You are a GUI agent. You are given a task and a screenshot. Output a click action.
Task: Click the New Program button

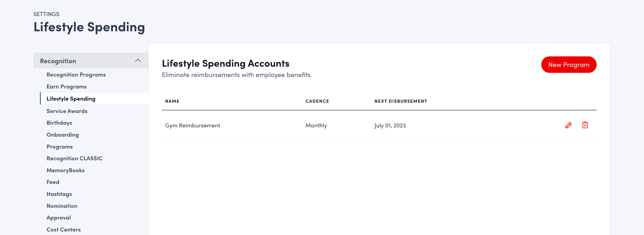coord(568,65)
